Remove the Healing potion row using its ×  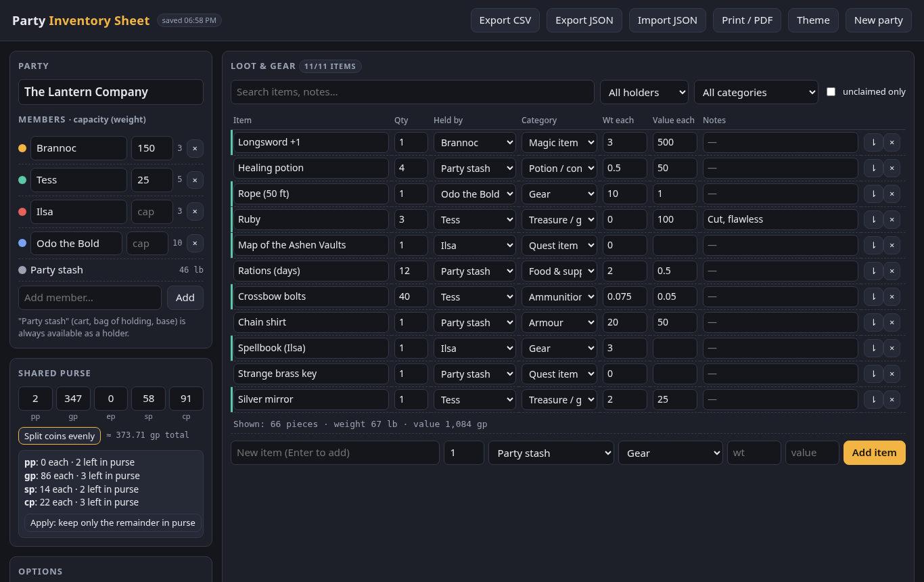(x=892, y=168)
